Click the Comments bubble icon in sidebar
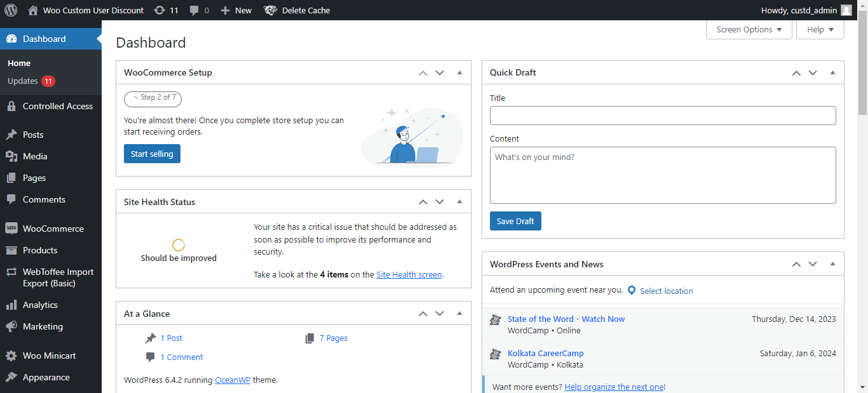868x393 pixels. (x=11, y=199)
